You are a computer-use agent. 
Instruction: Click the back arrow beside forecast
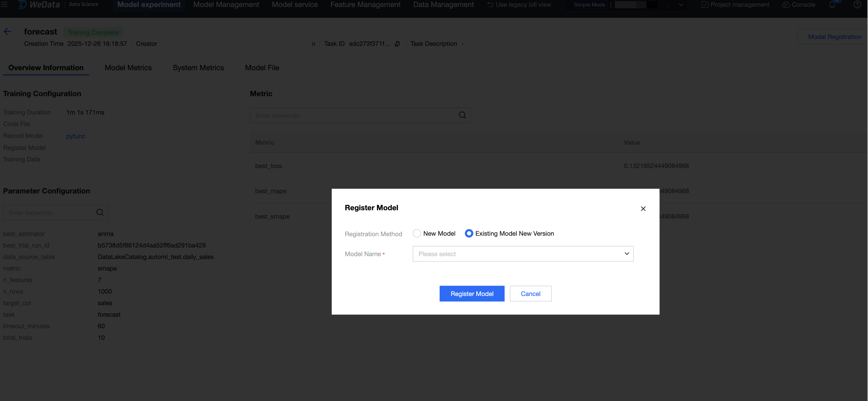7,32
